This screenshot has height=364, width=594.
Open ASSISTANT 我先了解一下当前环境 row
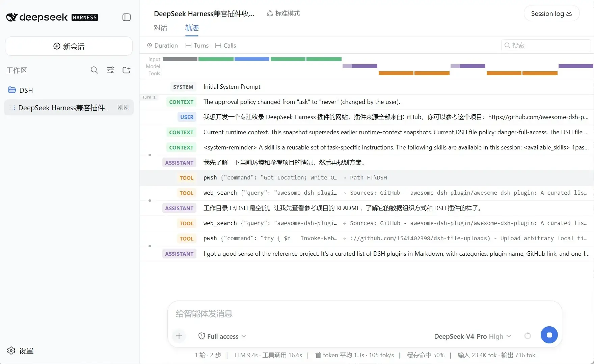pyautogui.click(x=367, y=163)
